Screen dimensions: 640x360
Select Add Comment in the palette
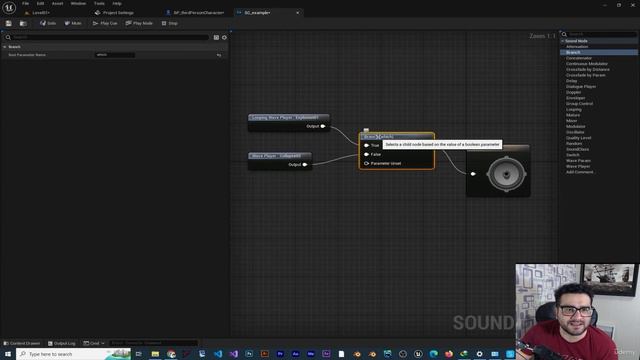pos(580,172)
